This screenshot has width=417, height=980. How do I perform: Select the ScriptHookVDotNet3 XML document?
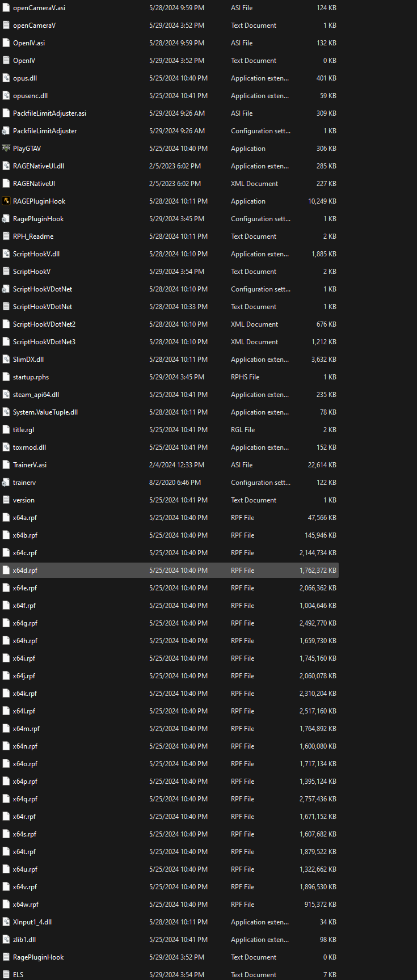click(44, 342)
